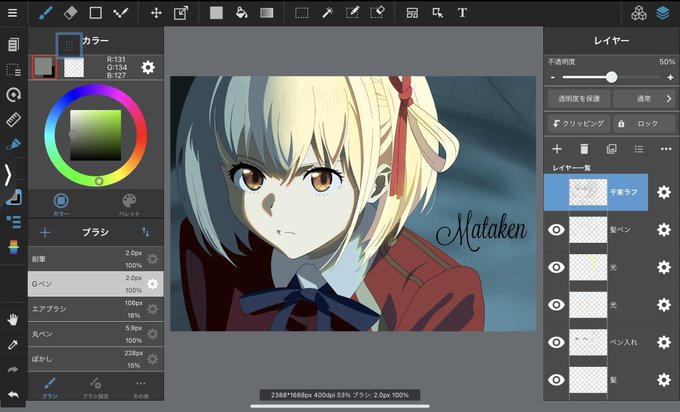Screen dimensions: 680x412
Task: Select the Brush tool in top toolbar
Action: 46,13
